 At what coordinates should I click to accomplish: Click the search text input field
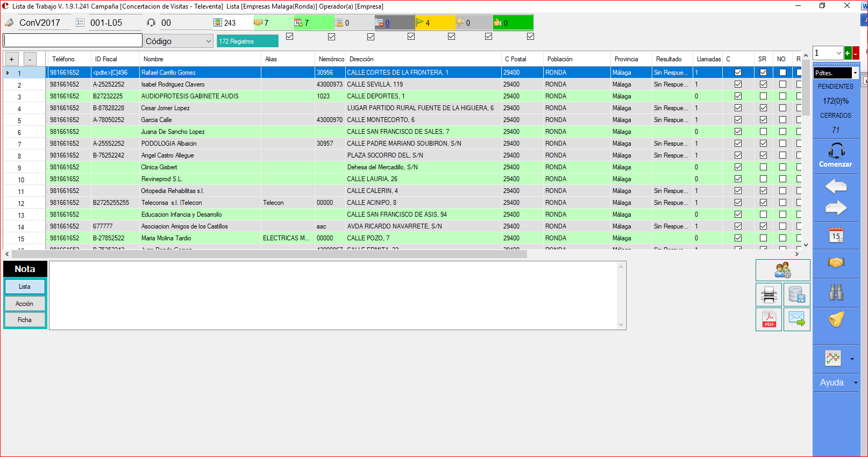click(73, 40)
